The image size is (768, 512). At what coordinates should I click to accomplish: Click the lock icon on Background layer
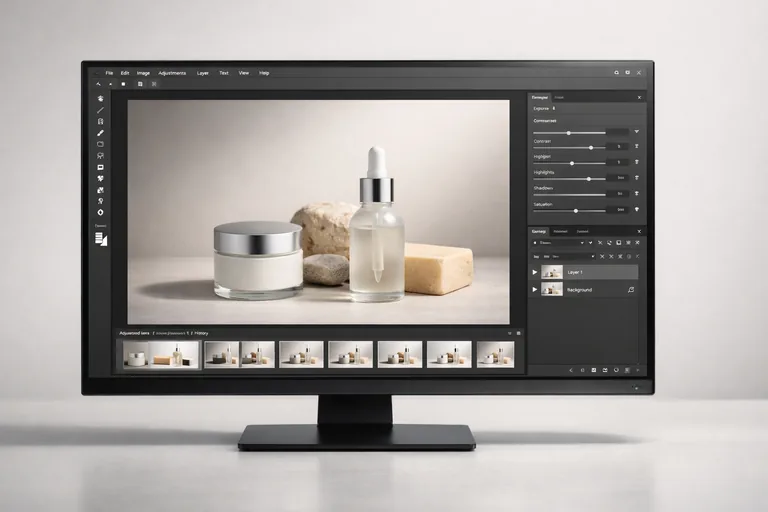click(x=630, y=289)
